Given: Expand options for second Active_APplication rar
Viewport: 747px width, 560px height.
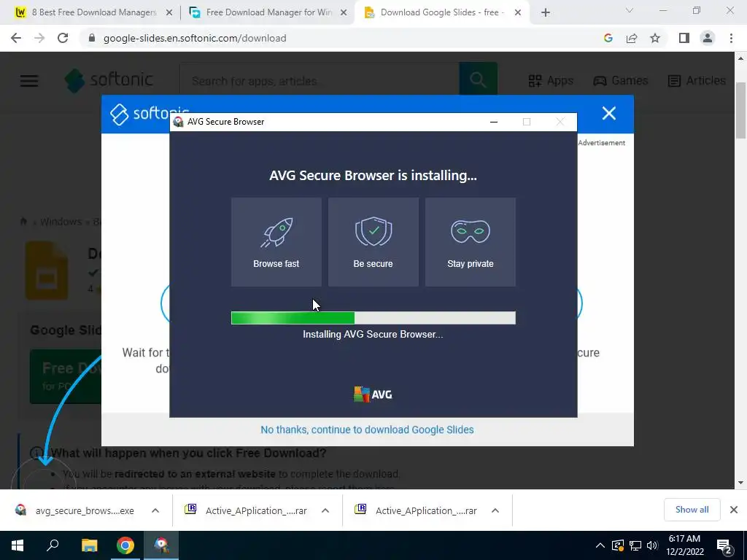Looking at the screenshot, I should point(495,510).
